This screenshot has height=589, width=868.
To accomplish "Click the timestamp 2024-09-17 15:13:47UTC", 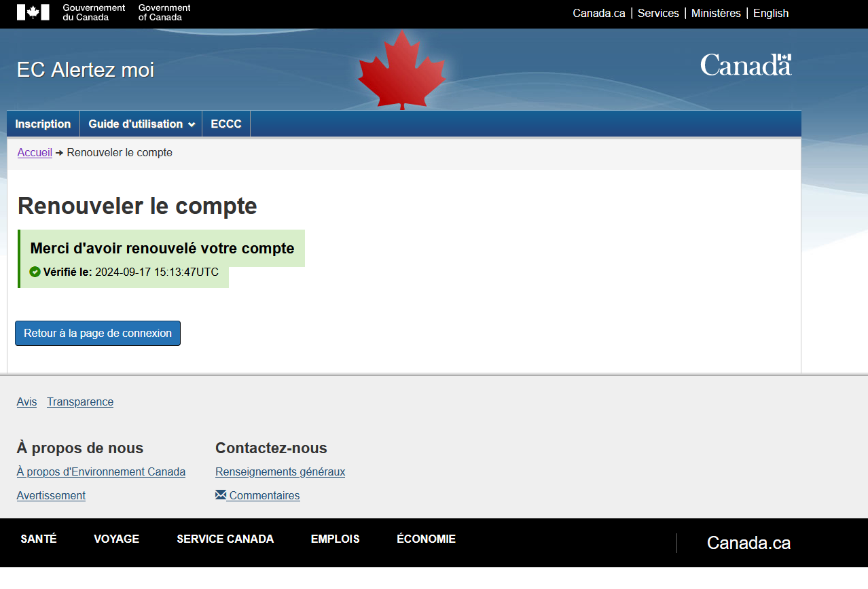I will point(157,272).
